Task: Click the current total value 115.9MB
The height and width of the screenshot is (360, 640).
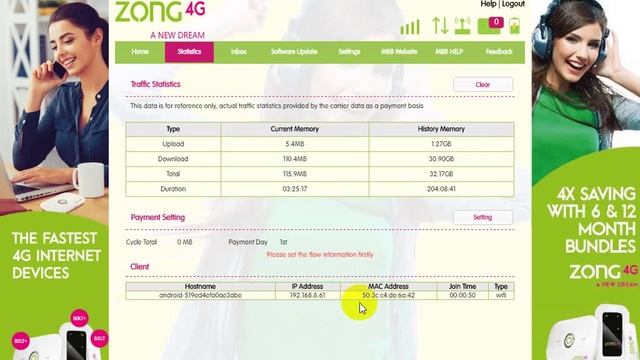Action: (295, 174)
